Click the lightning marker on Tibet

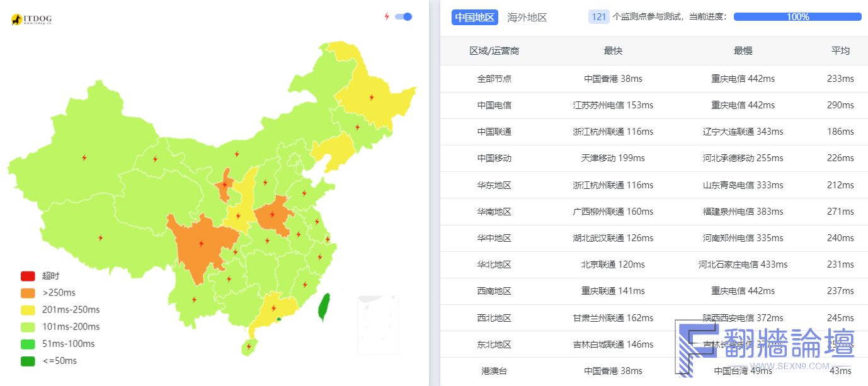click(x=100, y=238)
